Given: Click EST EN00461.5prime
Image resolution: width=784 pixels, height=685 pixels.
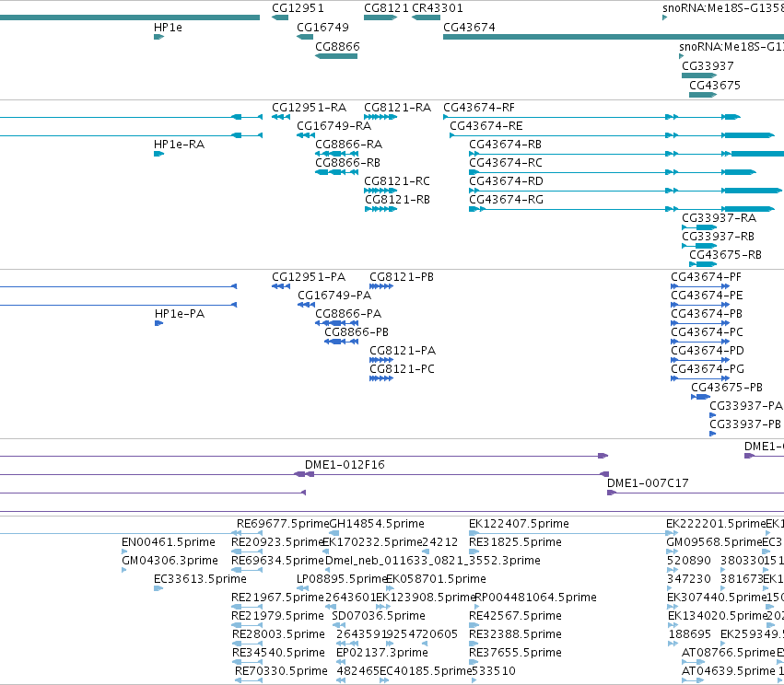Looking at the screenshot, I should pyautogui.click(x=169, y=542).
